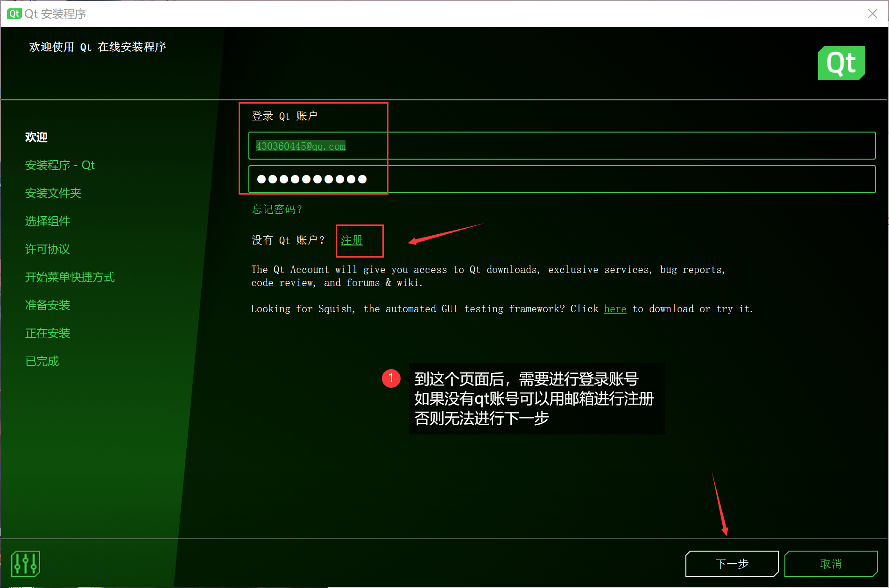Click the small Qt icon in the title bar
This screenshot has height=588, width=889.
[14, 14]
